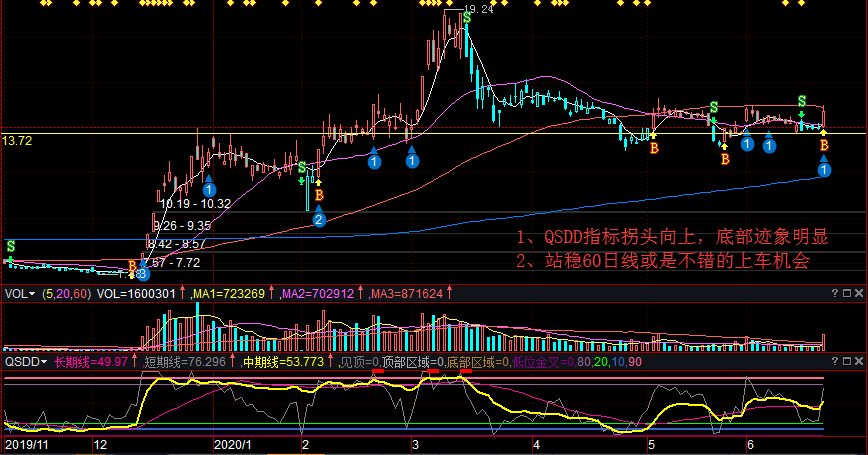Click the 13.72 price axis label
868x455 pixels.
click(17, 141)
